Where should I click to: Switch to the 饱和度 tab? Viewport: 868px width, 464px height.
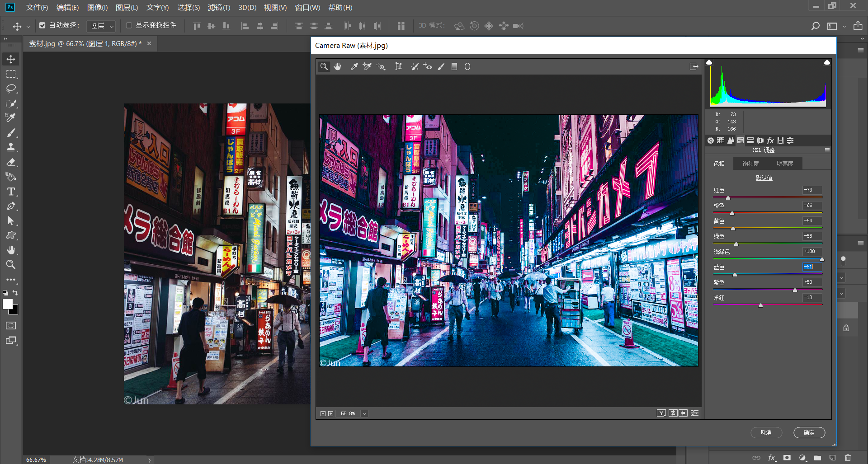(x=750, y=164)
